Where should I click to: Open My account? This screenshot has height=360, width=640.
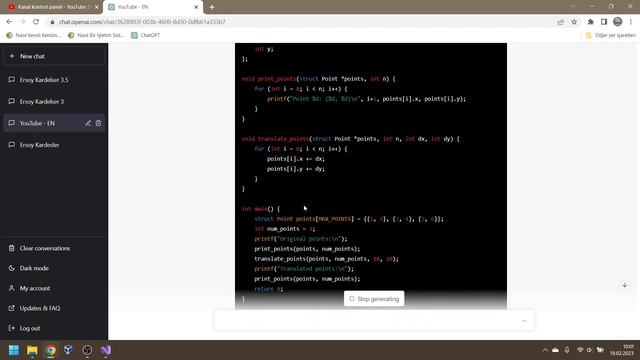pos(53,288)
